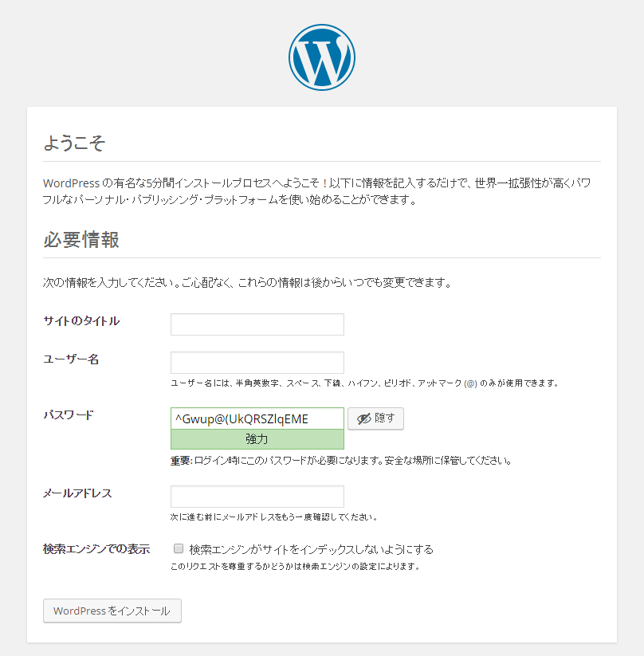Viewport: 644px width, 656px height.
Task: Focus the ユーザー名 input field
Action: click(257, 363)
